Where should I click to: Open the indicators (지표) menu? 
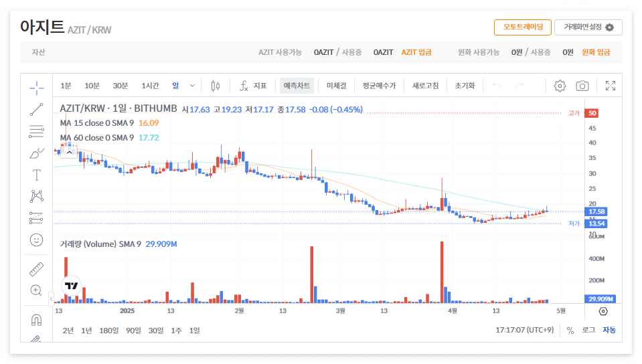point(253,86)
